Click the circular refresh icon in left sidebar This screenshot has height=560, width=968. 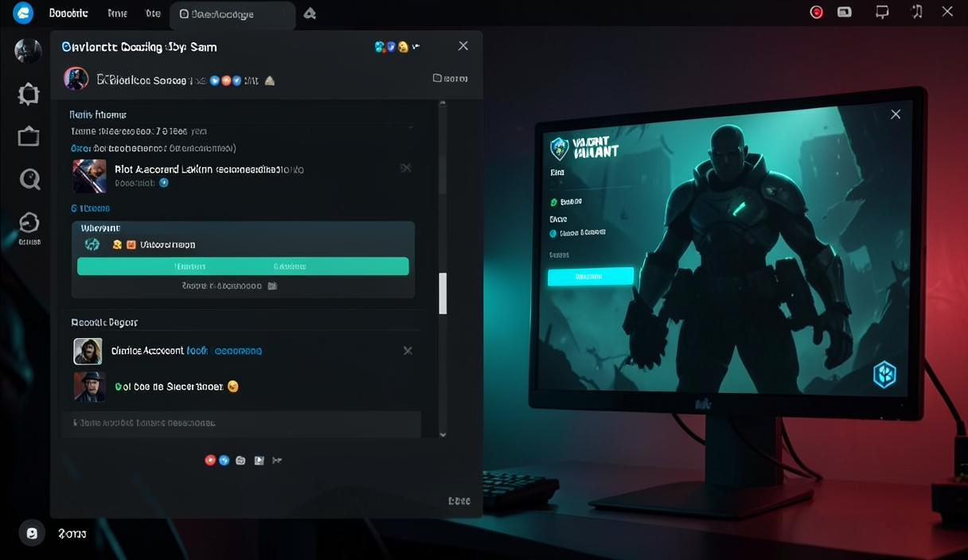click(29, 223)
